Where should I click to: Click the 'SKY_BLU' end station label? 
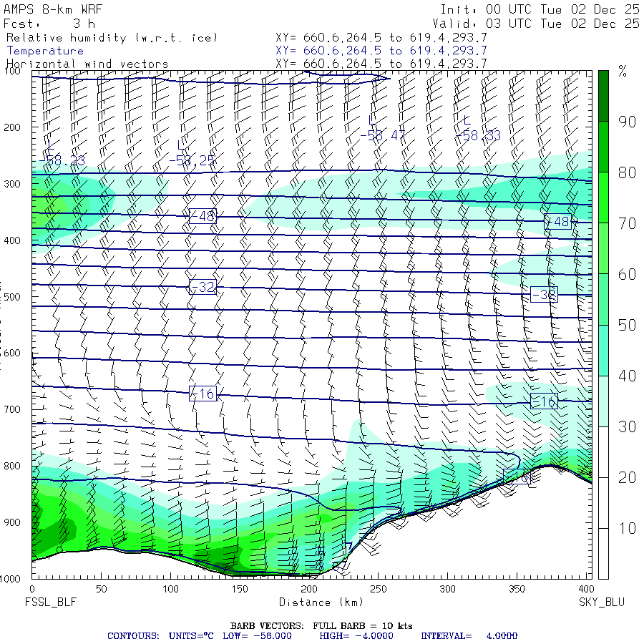point(602,602)
